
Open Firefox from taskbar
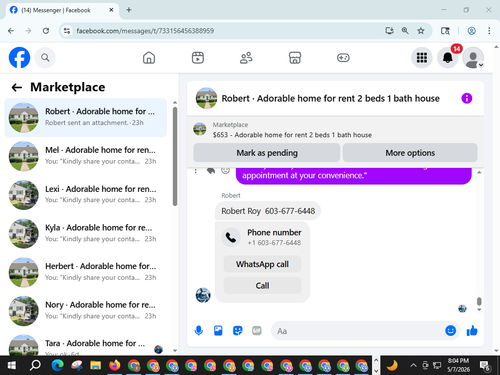[115, 366]
